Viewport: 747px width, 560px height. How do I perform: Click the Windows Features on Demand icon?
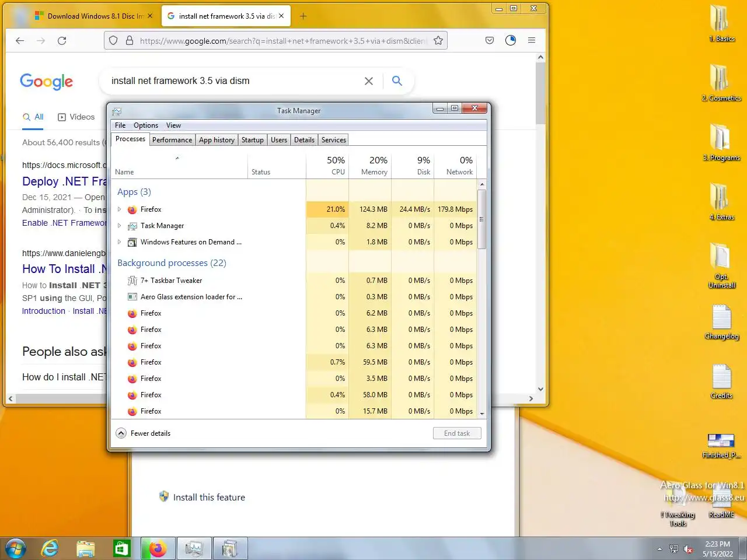[x=132, y=242]
